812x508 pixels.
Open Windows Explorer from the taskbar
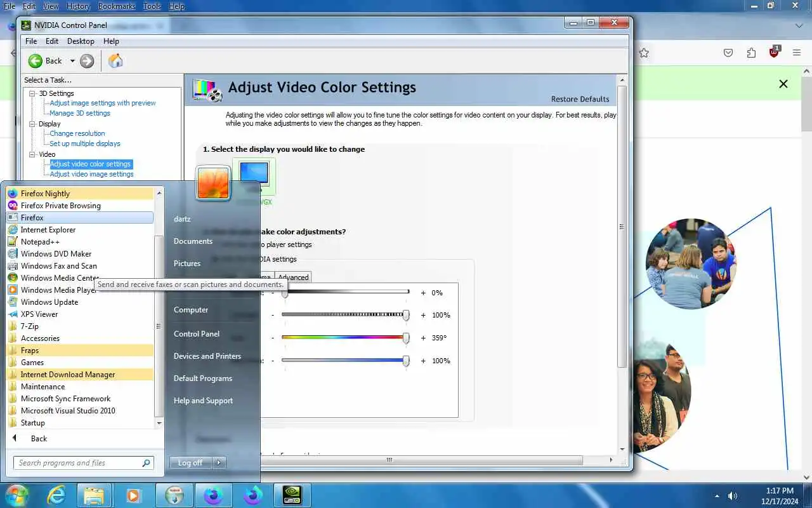click(x=94, y=495)
